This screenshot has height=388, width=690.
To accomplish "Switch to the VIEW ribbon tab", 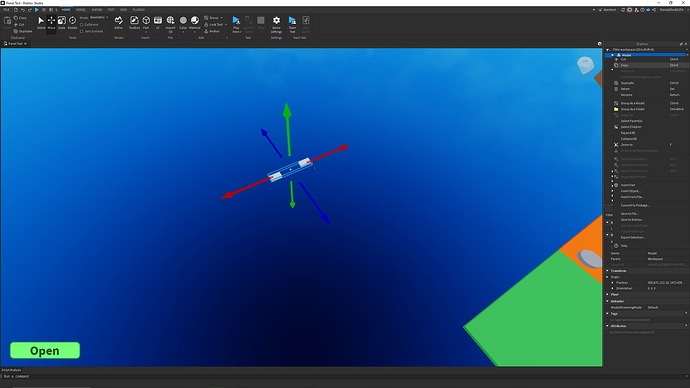I will (x=124, y=10).
